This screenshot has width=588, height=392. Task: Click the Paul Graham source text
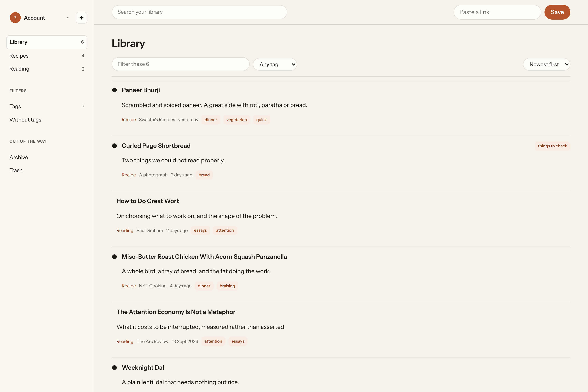pyautogui.click(x=150, y=230)
